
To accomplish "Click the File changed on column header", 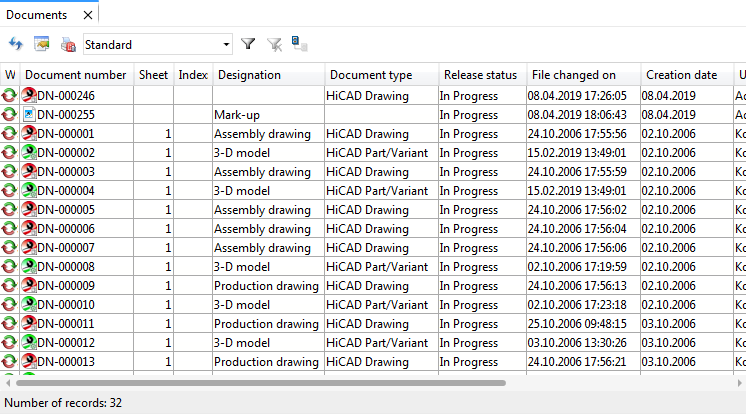I will [573, 75].
